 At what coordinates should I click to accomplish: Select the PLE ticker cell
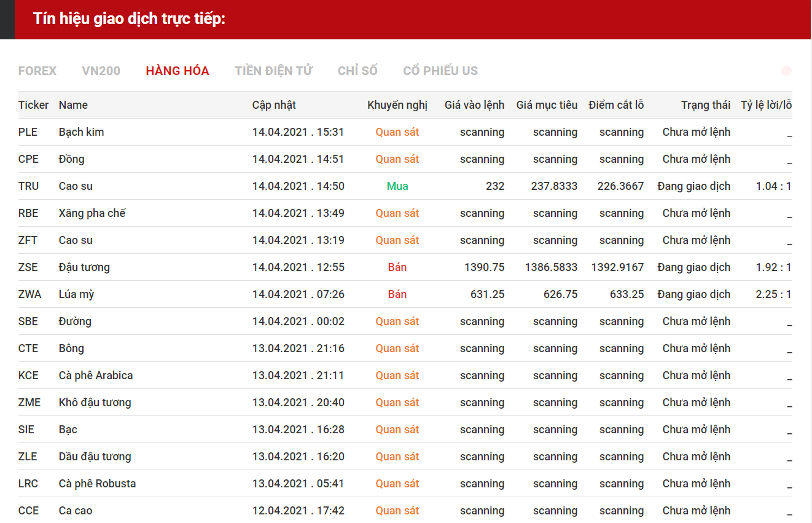click(28, 132)
